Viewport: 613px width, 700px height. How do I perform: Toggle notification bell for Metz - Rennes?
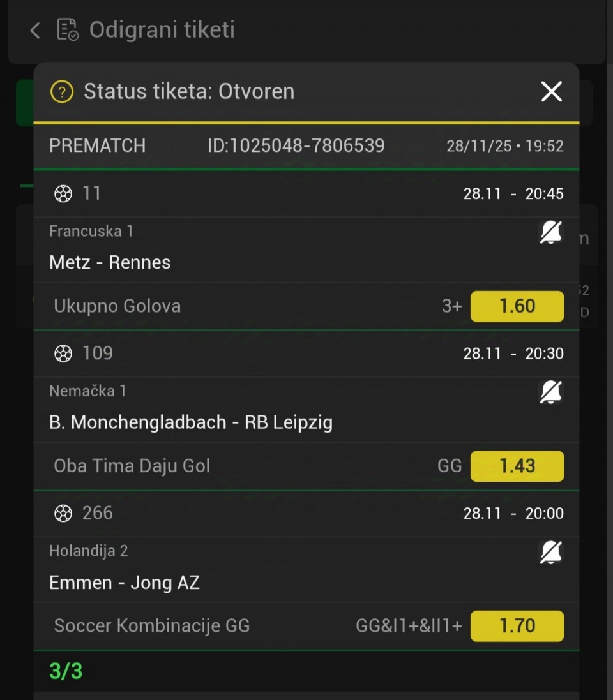(551, 233)
